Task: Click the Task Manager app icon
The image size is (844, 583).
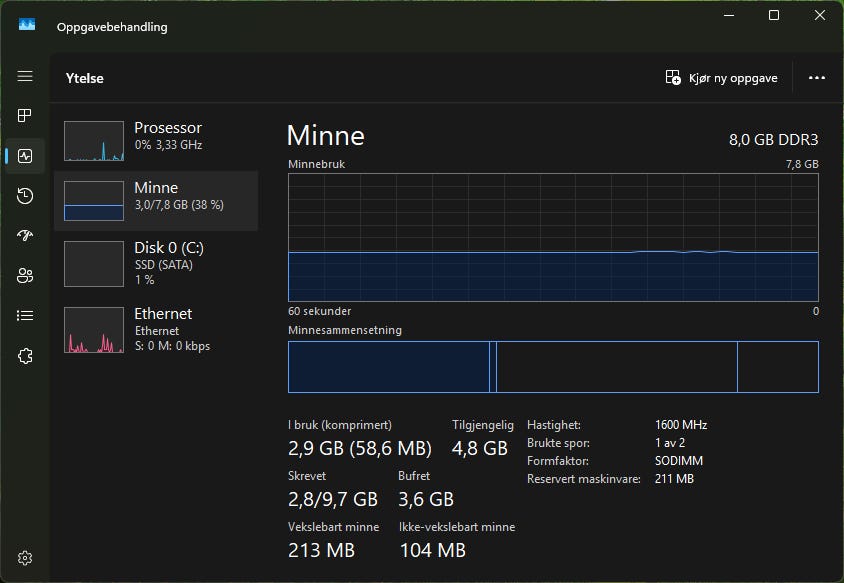Action: [27, 26]
